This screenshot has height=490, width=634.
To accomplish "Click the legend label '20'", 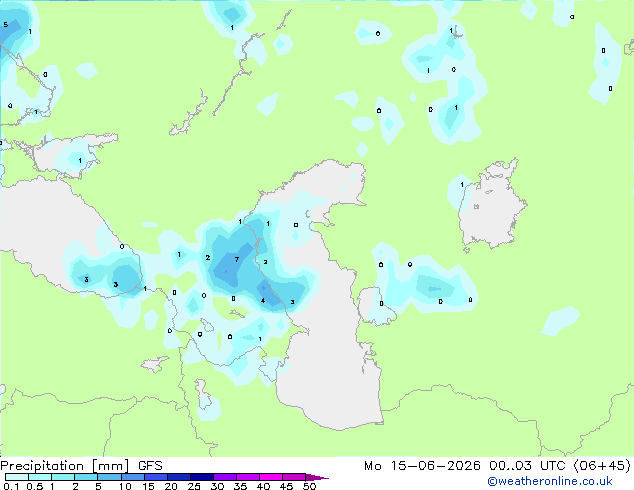I will click(x=171, y=486).
